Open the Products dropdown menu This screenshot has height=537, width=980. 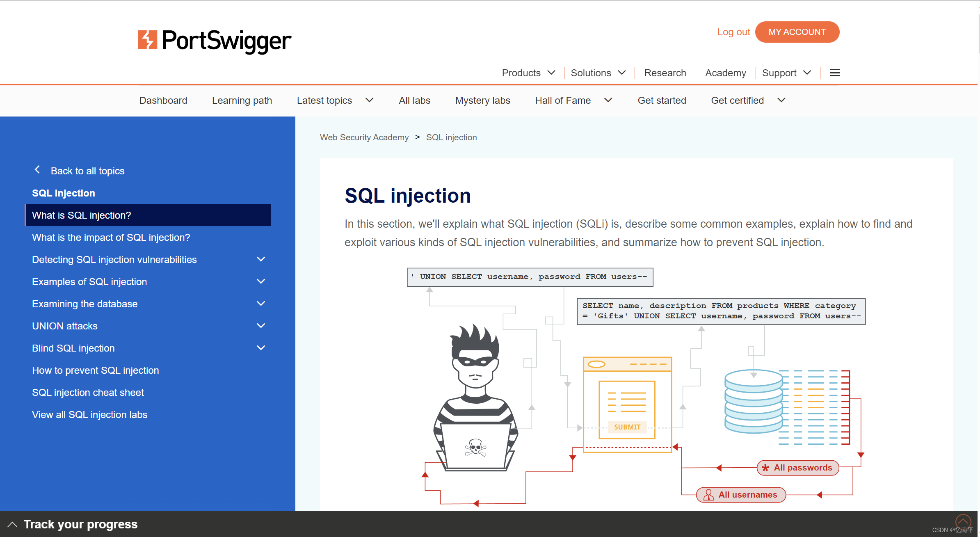(528, 73)
